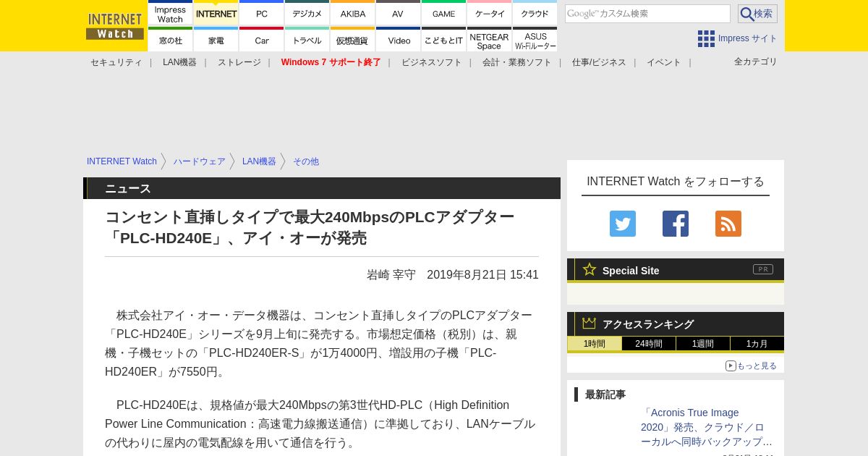Viewport: 868px width, 456px height.
Task: Open the 家電 tab
Action: [x=216, y=39]
